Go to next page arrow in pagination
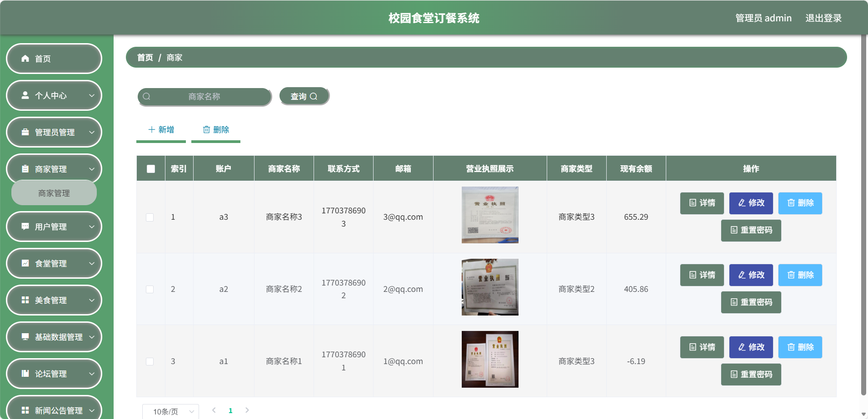This screenshot has height=419, width=868. coord(247,410)
